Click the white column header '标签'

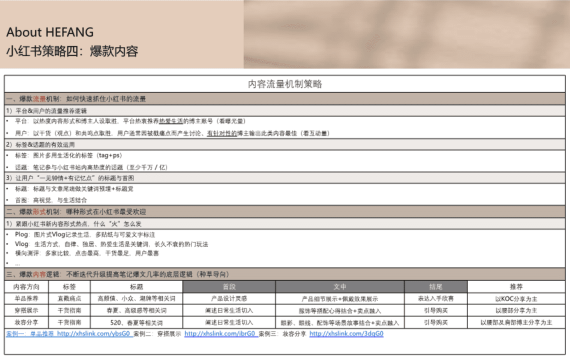tap(69, 287)
